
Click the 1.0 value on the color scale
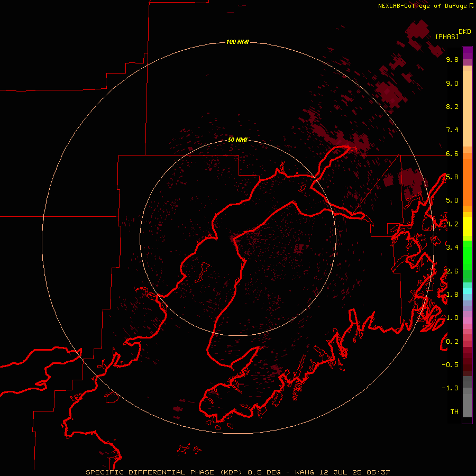pos(452,318)
